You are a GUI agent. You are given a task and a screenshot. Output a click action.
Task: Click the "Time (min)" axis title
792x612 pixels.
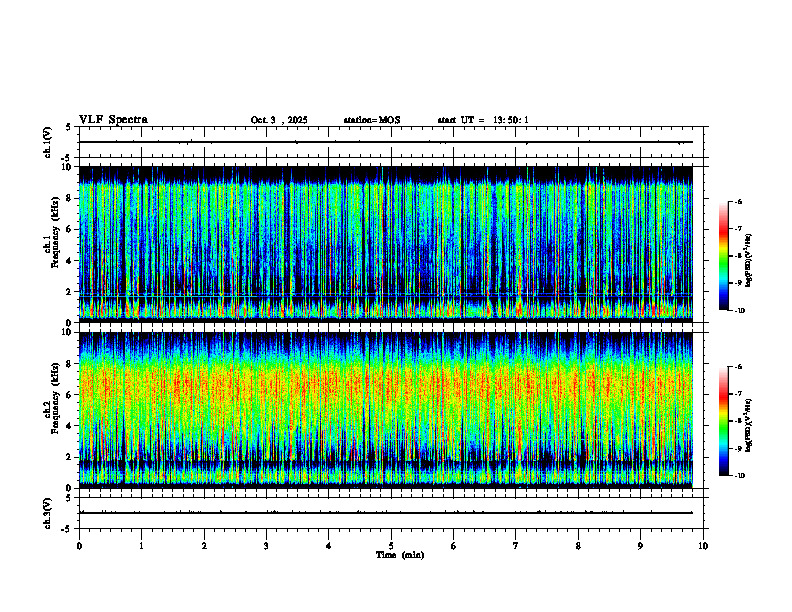(400, 555)
